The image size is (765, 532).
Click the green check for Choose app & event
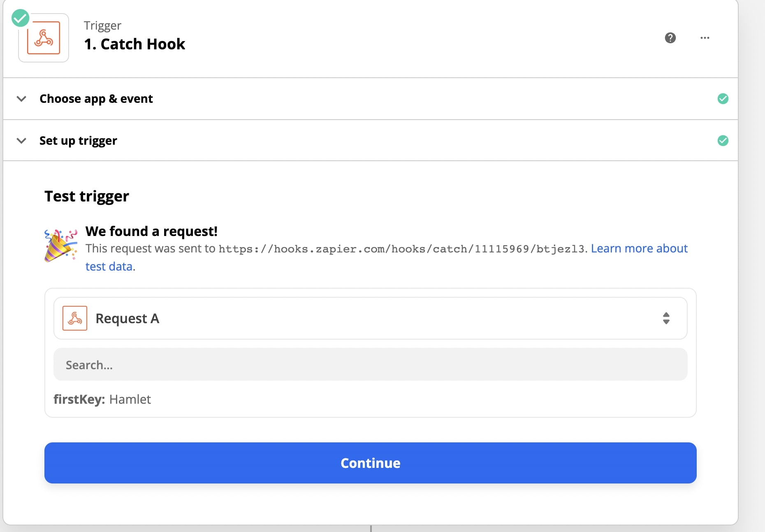[x=723, y=99]
